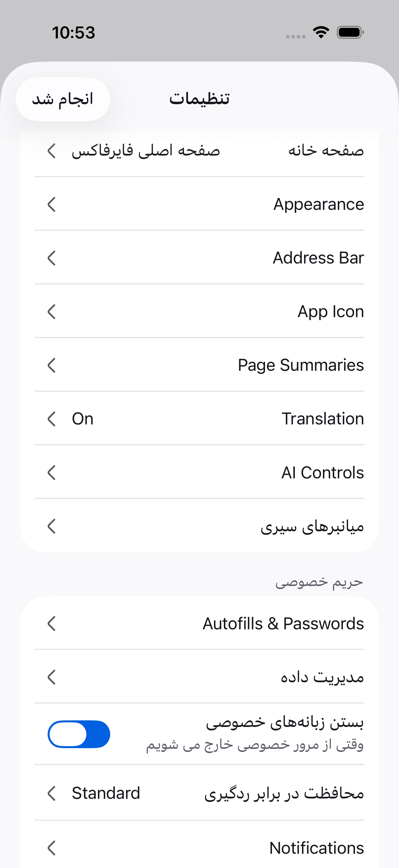Tap the battery indicator icon
This screenshot has height=868, width=399.
(350, 33)
